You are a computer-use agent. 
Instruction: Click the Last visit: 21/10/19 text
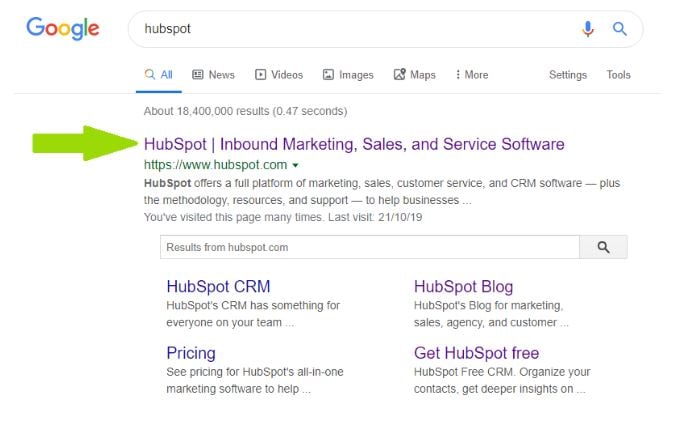[x=375, y=217]
